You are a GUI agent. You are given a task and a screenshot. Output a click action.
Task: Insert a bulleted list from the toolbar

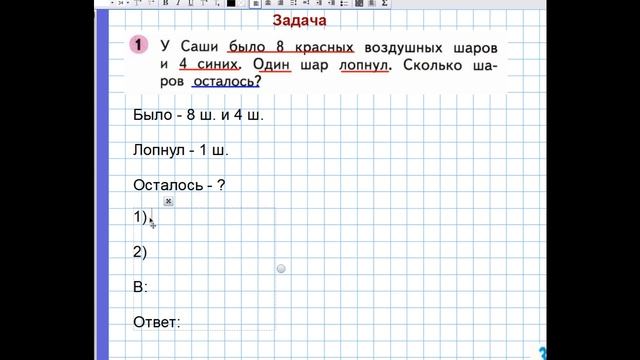344,3
